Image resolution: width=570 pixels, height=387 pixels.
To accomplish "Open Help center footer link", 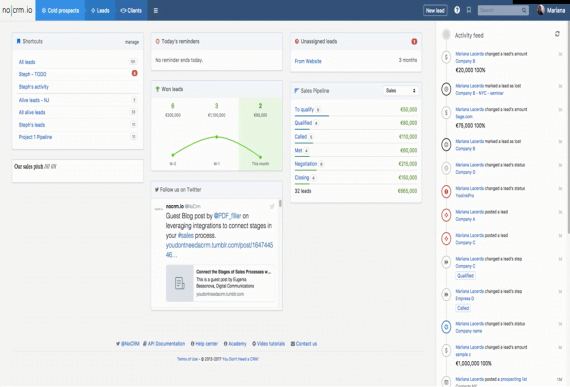I will point(204,344).
